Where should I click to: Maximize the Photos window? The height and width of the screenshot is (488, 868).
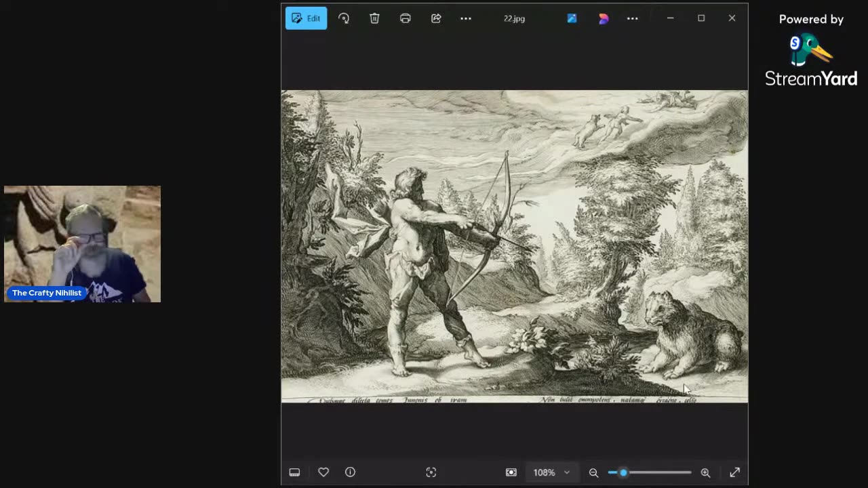701,18
